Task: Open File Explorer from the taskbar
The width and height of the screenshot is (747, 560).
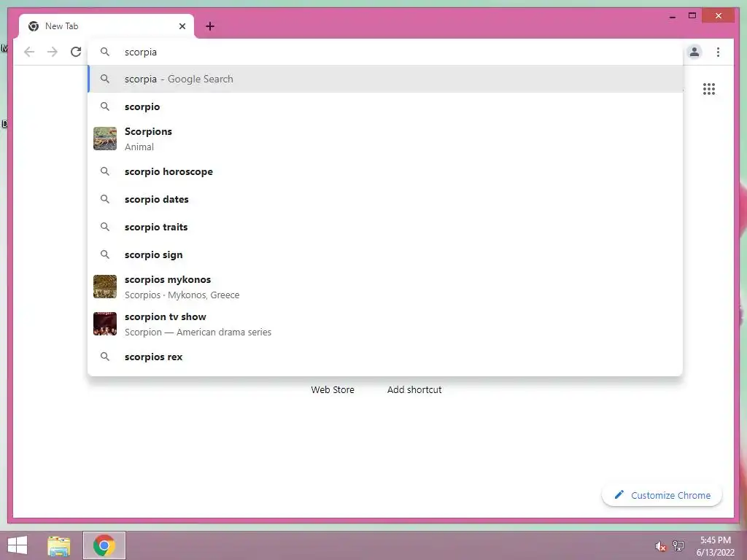Action: [59, 545]
